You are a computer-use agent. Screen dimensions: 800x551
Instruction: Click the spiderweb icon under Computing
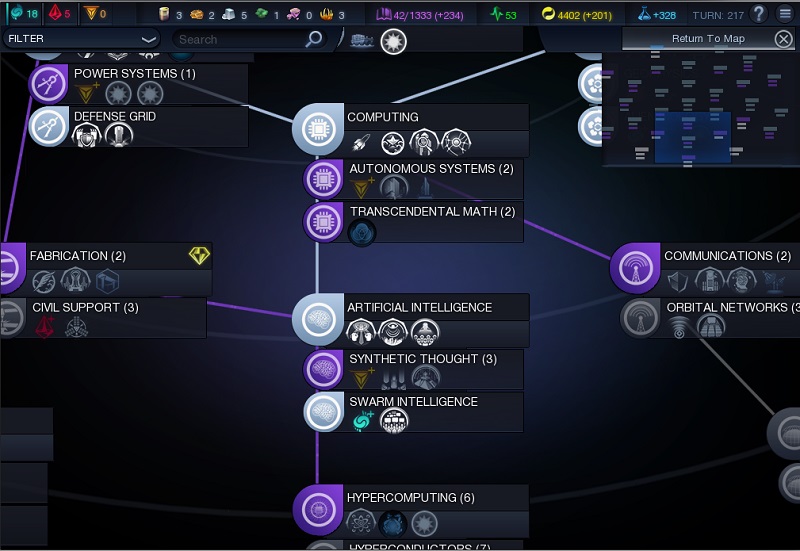click(456, 142)
